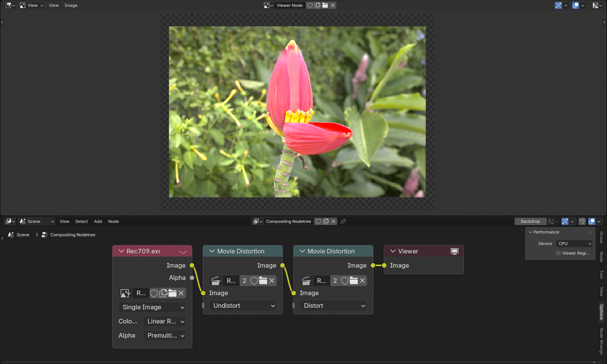Duplicate the image datablock in Rec709.exr node
The height and width of the screenshot is (364, 607).
click(x=163, y=293)
